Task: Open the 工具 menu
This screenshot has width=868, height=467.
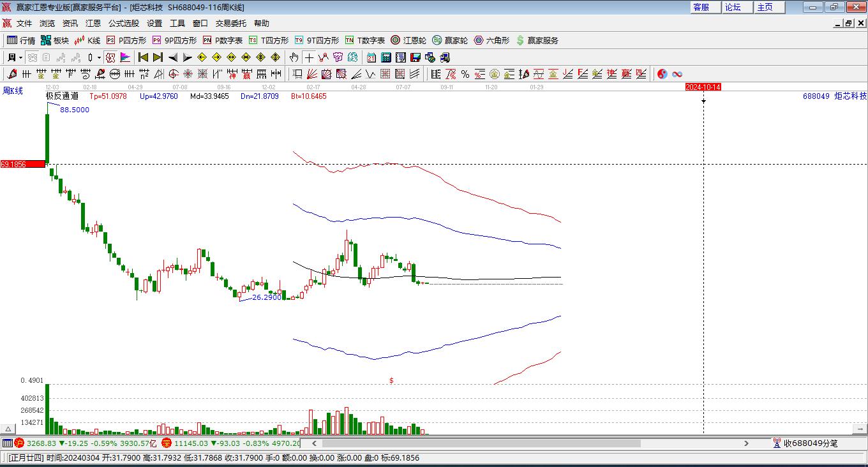Action: pyautogui.click(x=177, y=23)
